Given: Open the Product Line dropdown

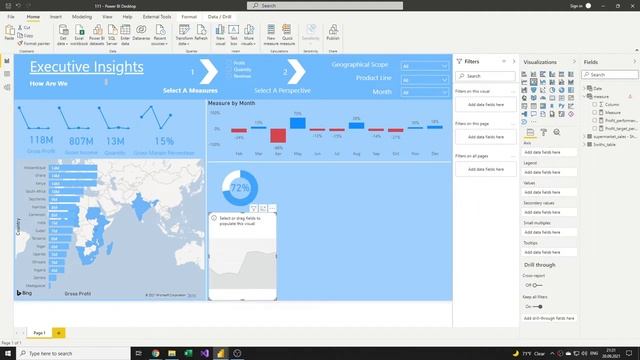Looking at the screenshot, I should [424, 80].
